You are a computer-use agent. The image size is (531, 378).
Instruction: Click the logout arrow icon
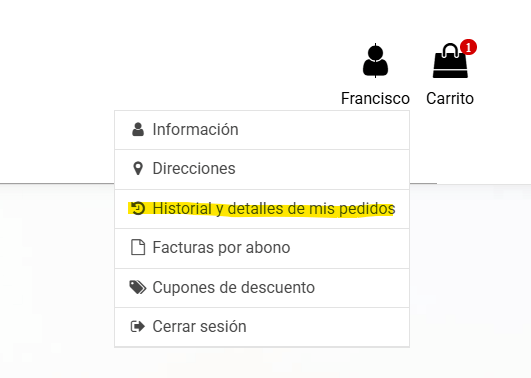click(138, 327)
